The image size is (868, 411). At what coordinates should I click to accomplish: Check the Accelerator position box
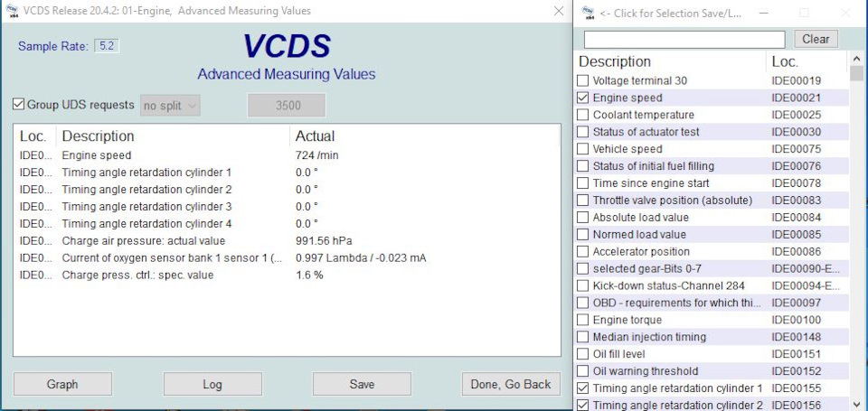pyautogui.click(x=583, y=252)
